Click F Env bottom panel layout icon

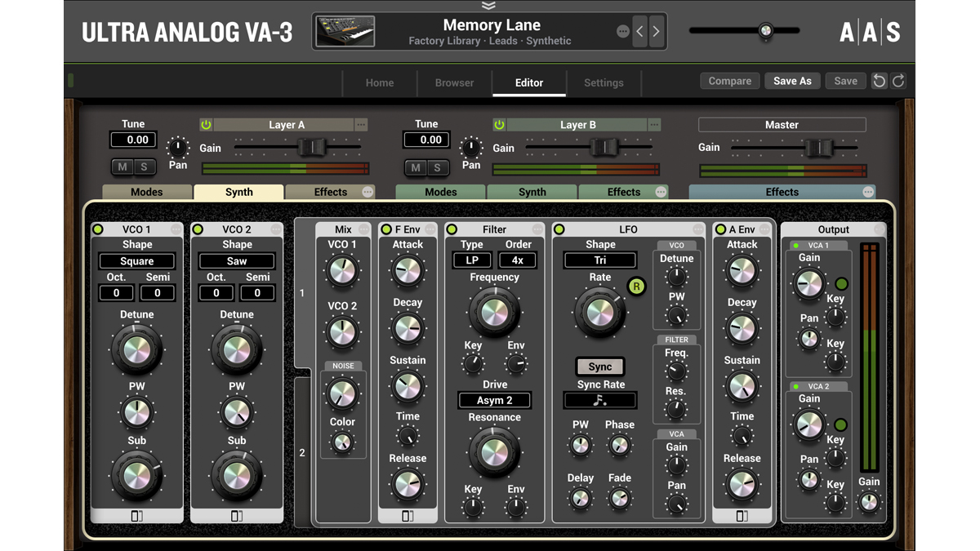pos(408,516)
